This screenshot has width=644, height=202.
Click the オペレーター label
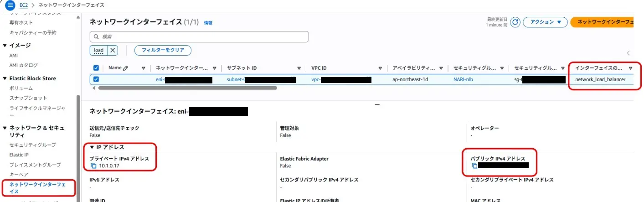[484, 129]
